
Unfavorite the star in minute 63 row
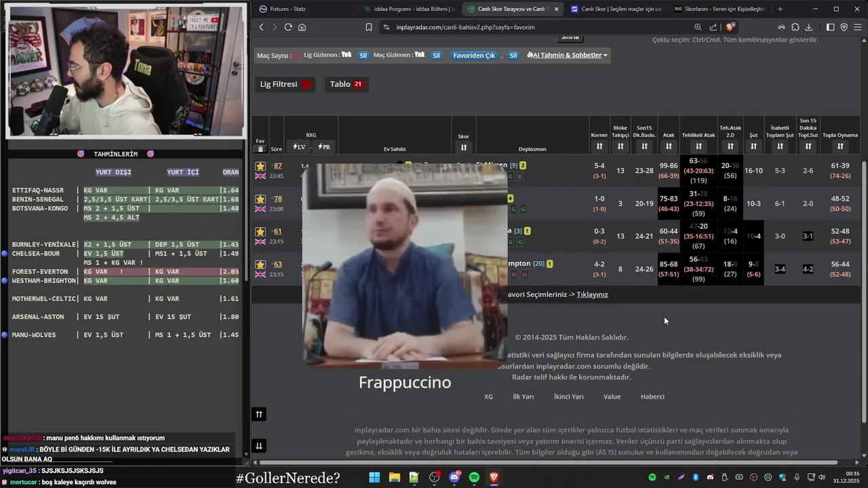260,264
